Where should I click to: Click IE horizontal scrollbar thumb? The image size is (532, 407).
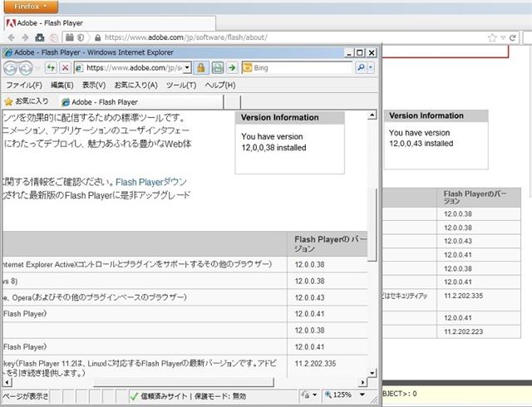click(183, 382)
